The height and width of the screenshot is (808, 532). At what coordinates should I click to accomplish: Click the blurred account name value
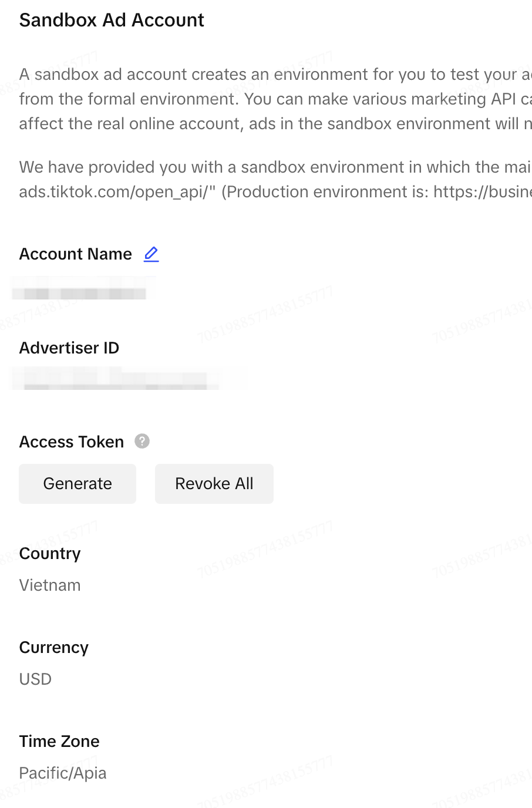coord(82,291)
